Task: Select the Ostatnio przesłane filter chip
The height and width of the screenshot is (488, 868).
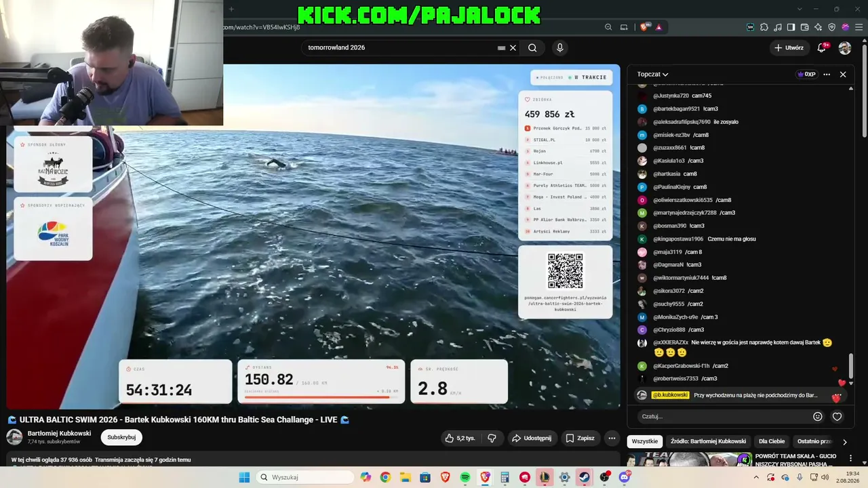Action: (814, 441)
